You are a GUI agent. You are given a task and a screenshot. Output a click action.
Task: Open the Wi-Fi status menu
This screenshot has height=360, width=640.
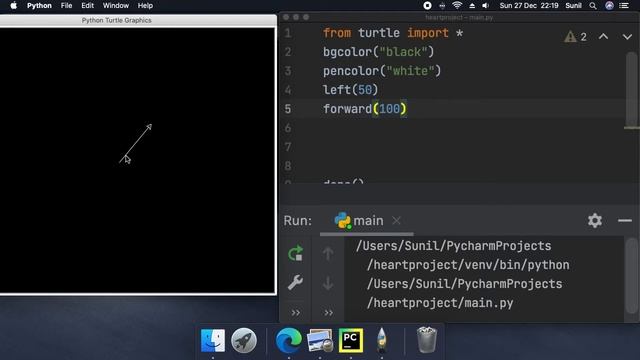(457, 6)
